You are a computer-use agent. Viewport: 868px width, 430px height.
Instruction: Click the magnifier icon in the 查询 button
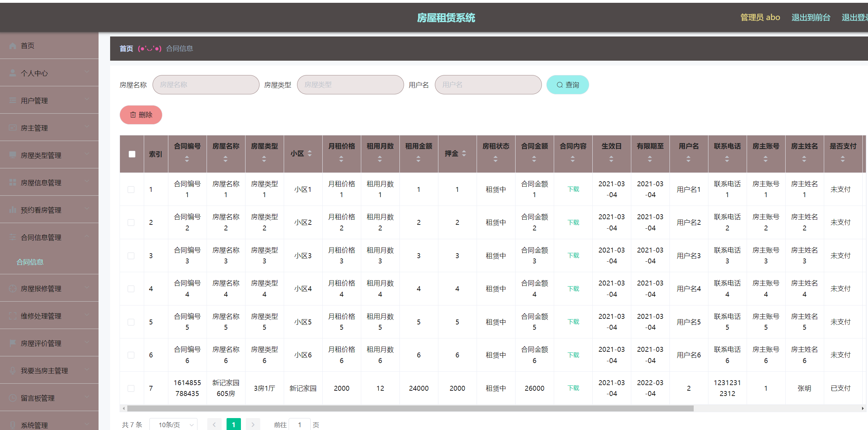pyautogui.click(x=560, y=85)
